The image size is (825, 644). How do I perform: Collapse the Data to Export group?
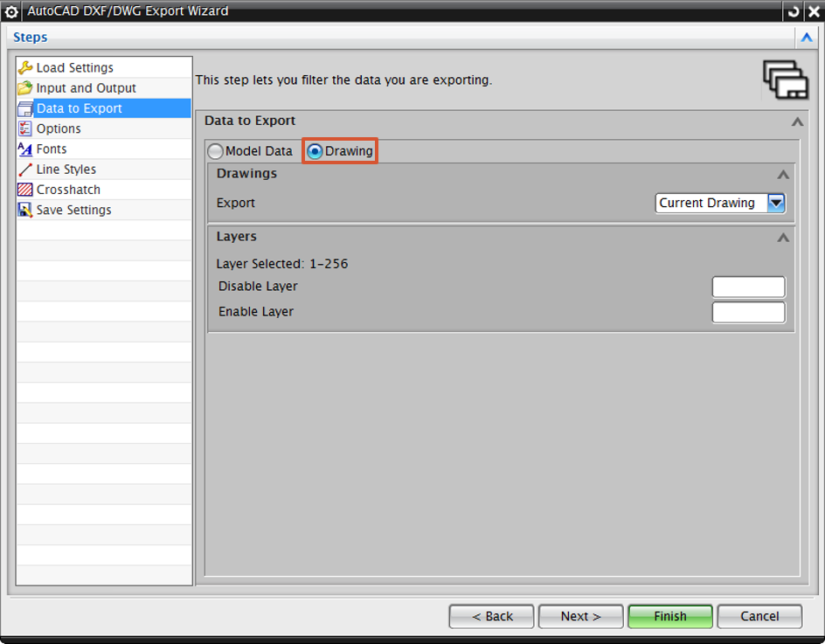pyautogui.click(x=796, y=121)
